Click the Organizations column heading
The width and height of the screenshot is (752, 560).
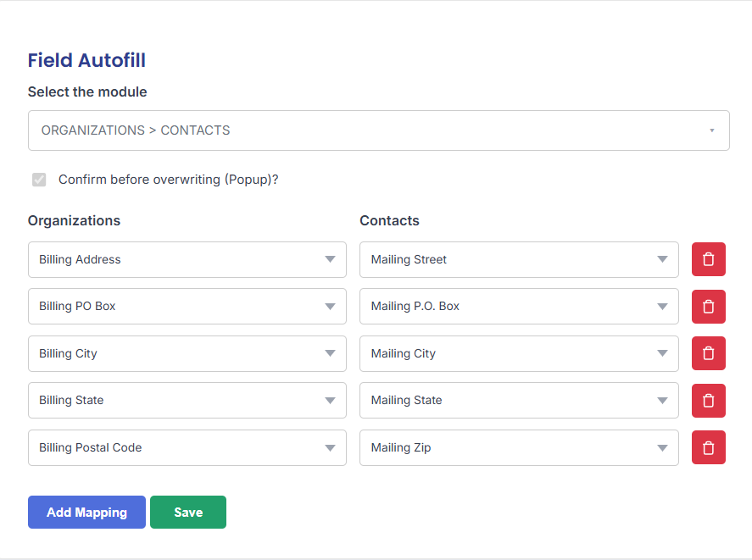click(x=74, y=220)
